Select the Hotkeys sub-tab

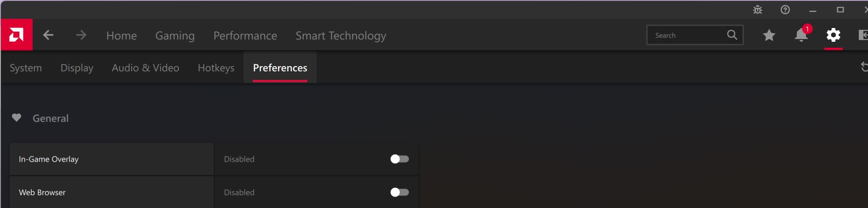pyautogui.click(x=216, y=68)
